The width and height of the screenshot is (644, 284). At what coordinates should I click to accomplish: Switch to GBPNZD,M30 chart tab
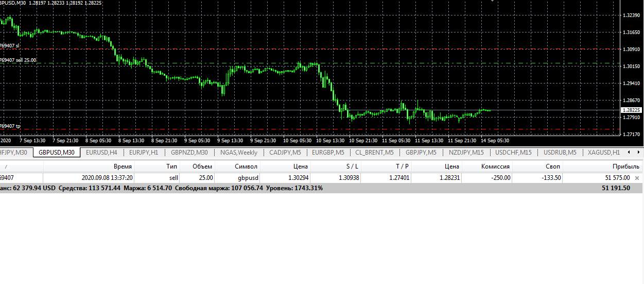click(x=189, y=153)
